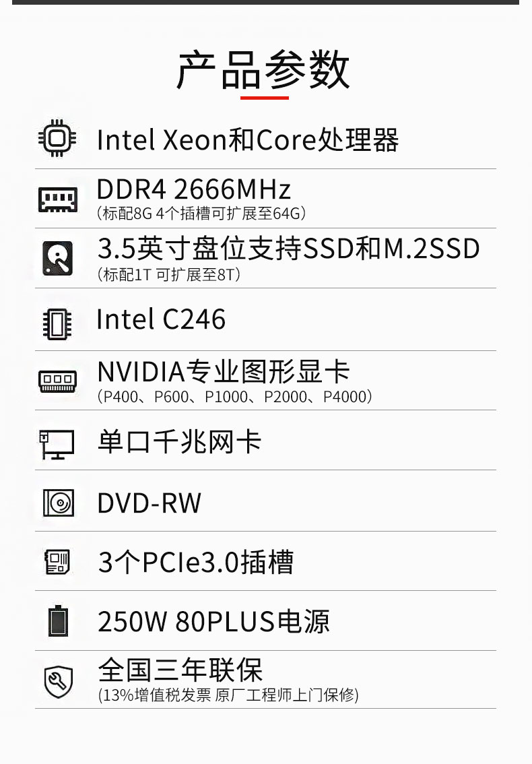Click the Intel C246 chipset icon
532x764 pixels.
[x=57, y=324]
